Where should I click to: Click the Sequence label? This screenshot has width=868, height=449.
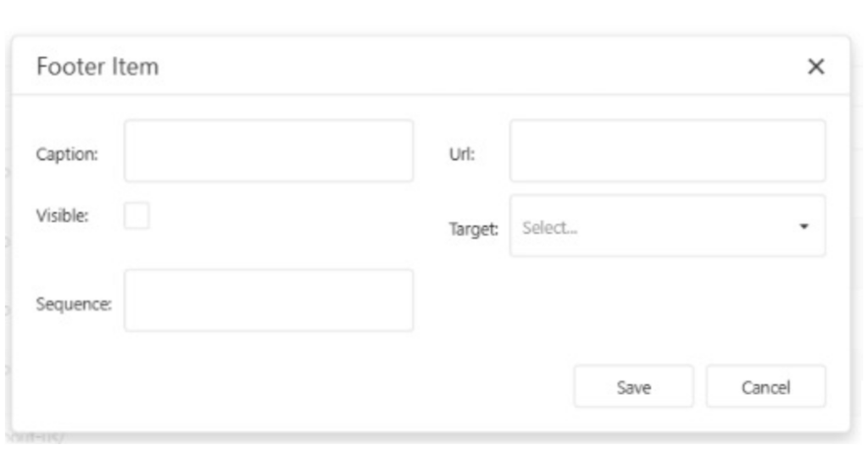pos(74,303)
